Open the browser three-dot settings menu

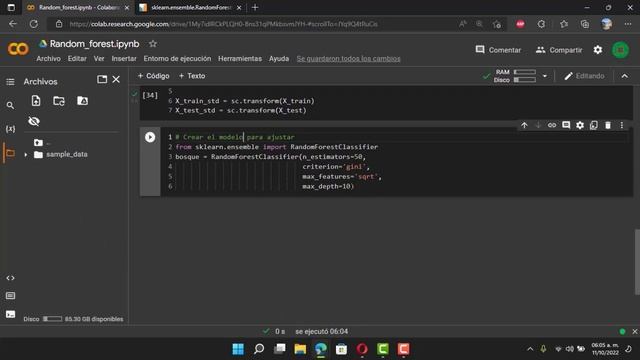628,24
